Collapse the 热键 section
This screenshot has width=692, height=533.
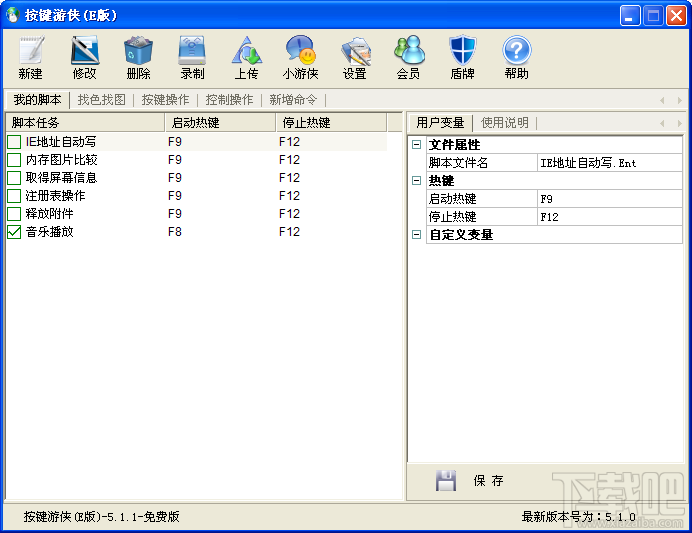coord(416,180)
